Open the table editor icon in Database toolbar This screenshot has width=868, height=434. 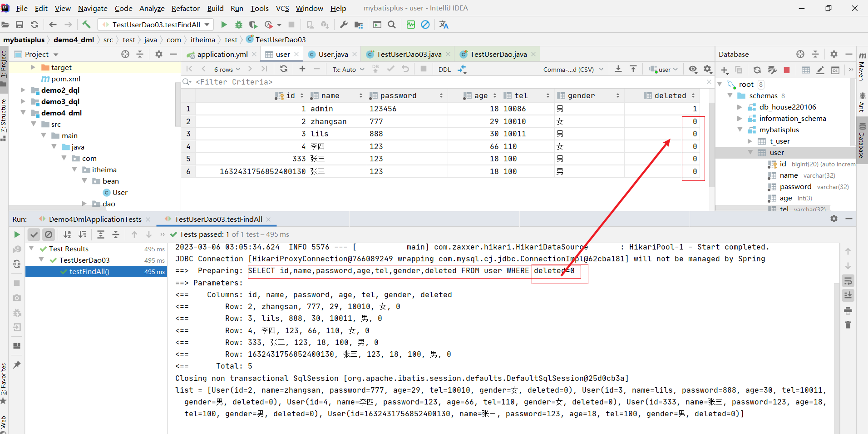[x=806, y=70]
